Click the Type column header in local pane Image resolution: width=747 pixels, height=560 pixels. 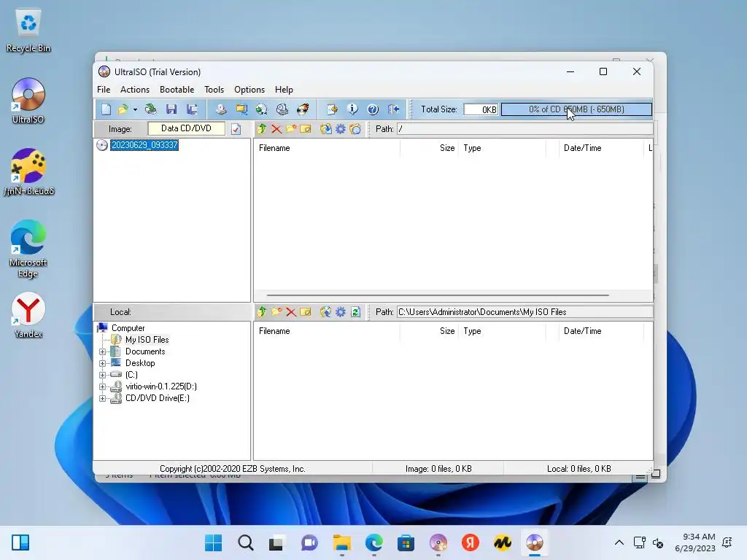point(502,331)
